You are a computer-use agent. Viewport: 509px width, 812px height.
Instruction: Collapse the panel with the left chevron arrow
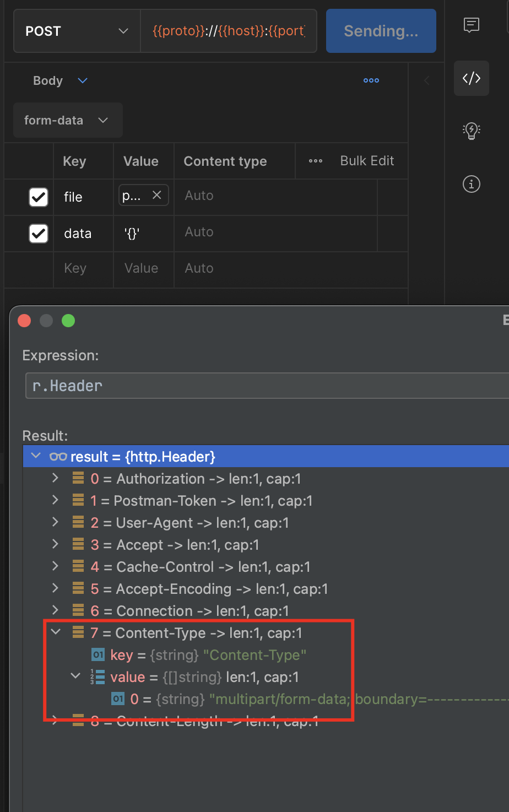pyautogui.click(x=427, y=80)
